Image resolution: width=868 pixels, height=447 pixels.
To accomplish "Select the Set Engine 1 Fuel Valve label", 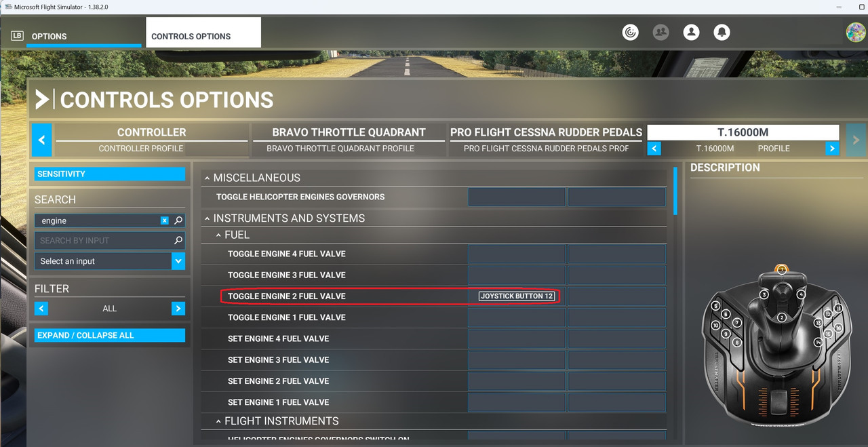I will pos(279,402).
